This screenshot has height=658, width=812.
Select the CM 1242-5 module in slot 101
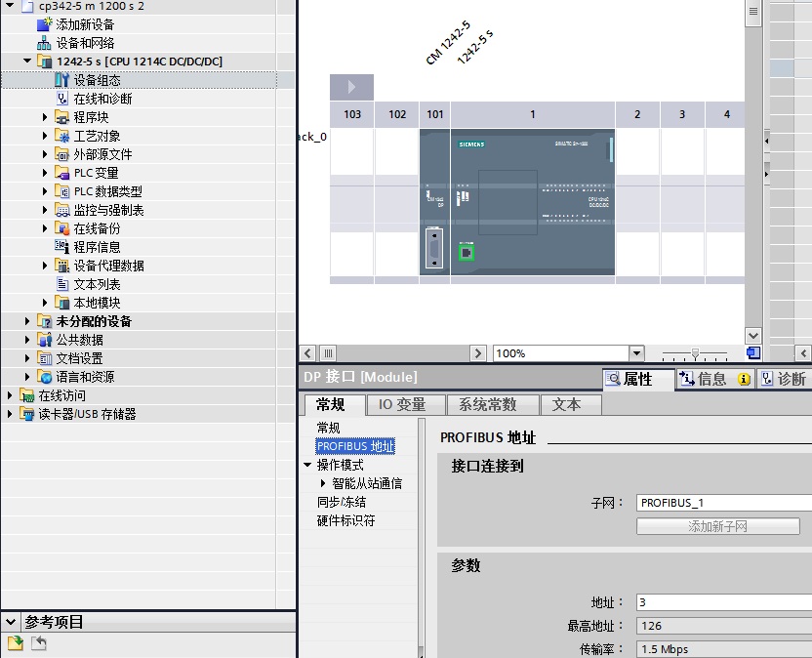(x=434, y=202)
